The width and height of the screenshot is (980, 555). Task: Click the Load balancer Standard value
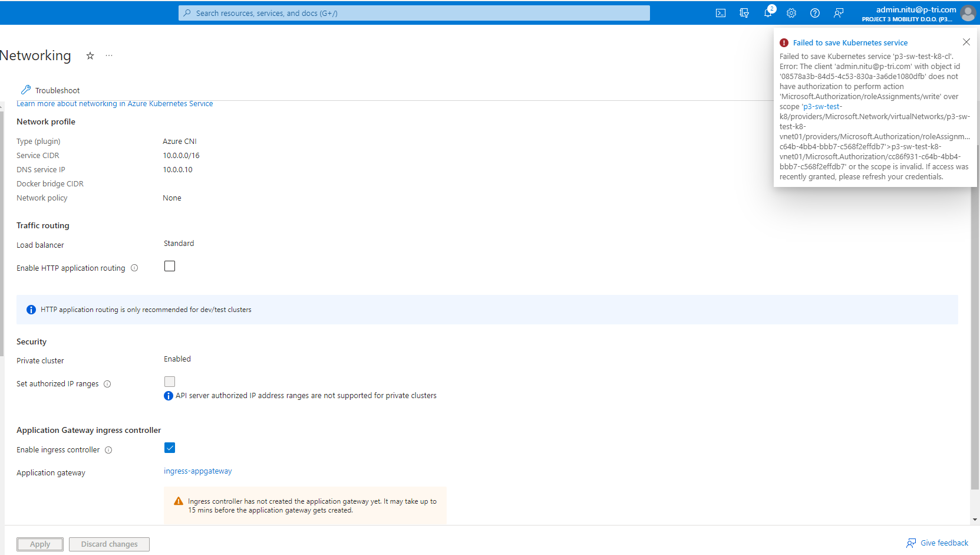[x=179, y=244]
